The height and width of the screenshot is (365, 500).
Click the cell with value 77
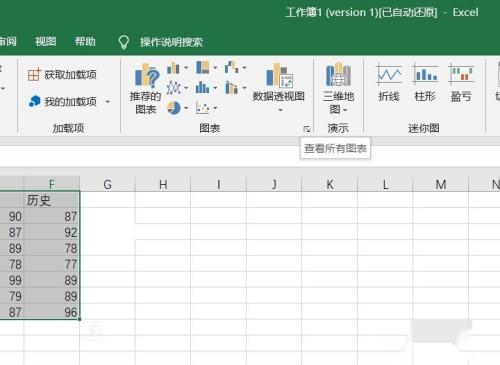coord(52,264)
